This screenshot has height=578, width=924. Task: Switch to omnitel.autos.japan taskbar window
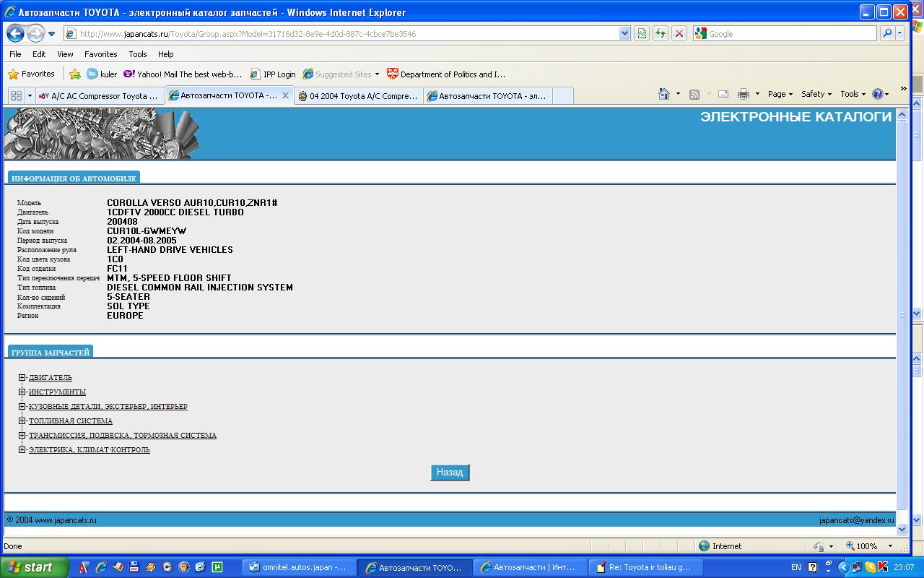(x=299, y=567)
